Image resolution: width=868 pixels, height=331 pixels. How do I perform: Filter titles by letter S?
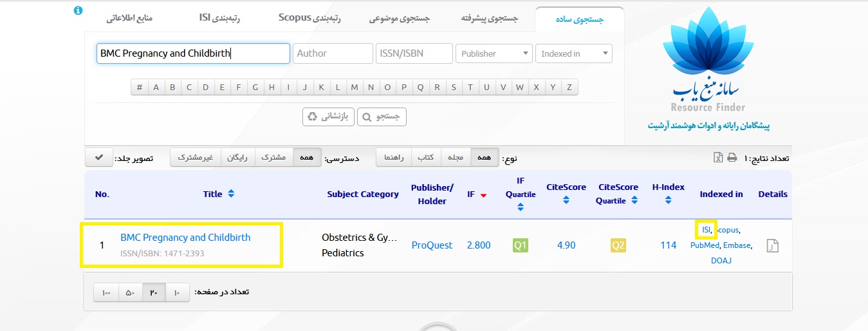454,87
